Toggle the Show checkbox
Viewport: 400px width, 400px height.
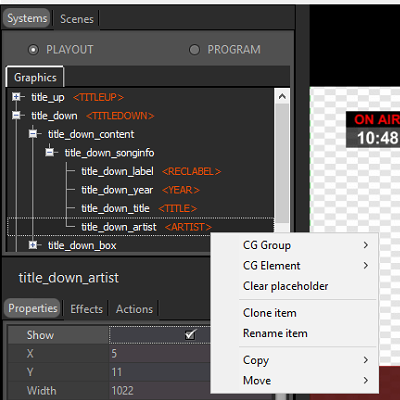click(190, 334)
